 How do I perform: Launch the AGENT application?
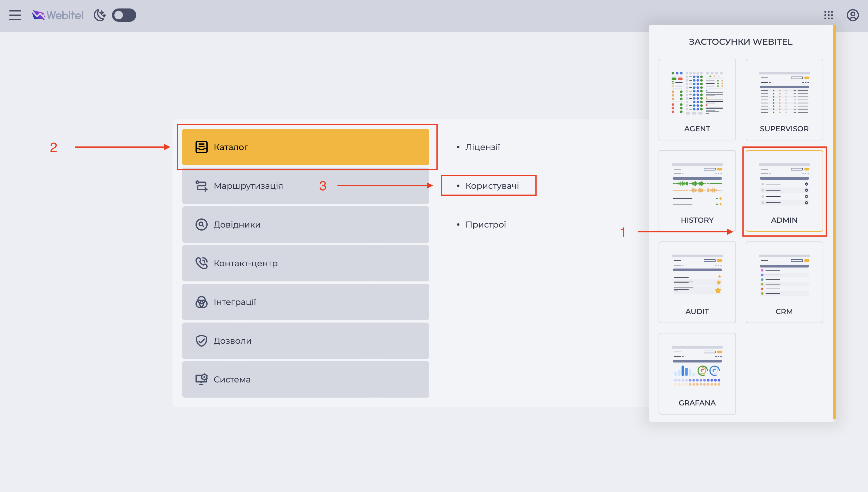click(697, 99)
